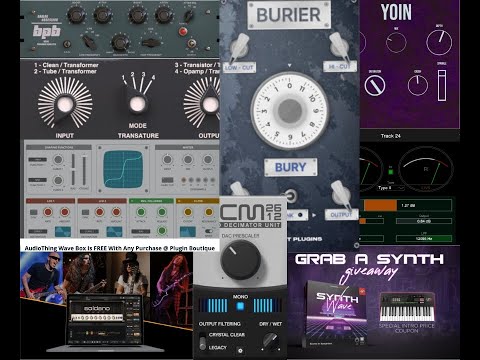Viewport: 480px width, 360px height.
Task: Toggle the small switch below BURY
Action: [x=290, y=196]
